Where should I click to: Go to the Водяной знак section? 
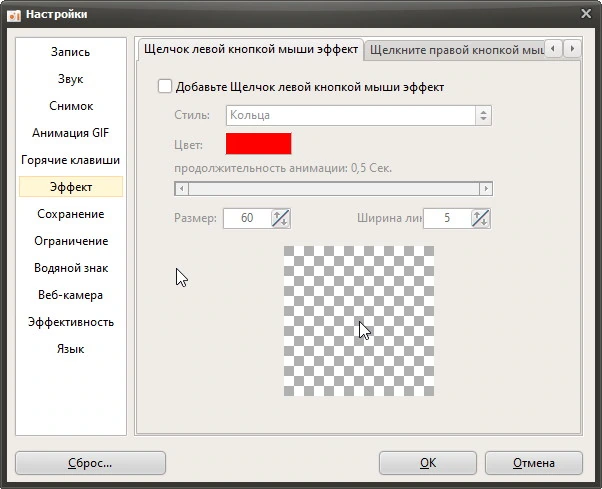(71, 268)
